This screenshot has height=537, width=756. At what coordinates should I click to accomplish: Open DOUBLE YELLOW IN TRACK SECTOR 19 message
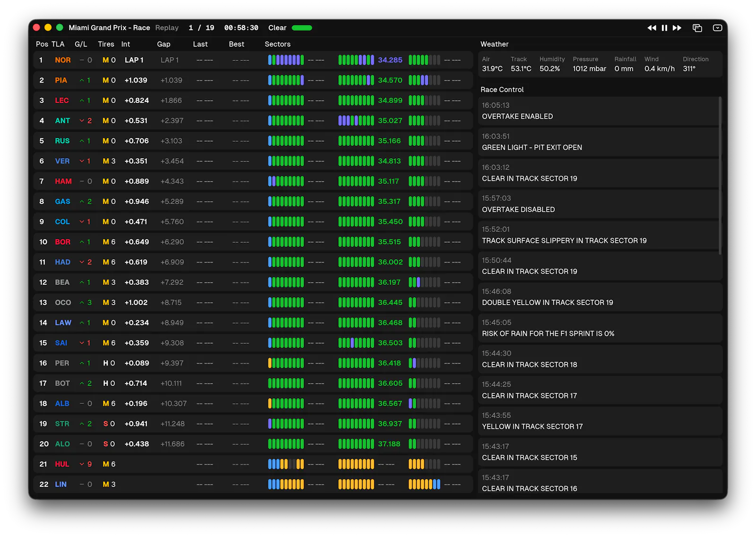point(599,297)
